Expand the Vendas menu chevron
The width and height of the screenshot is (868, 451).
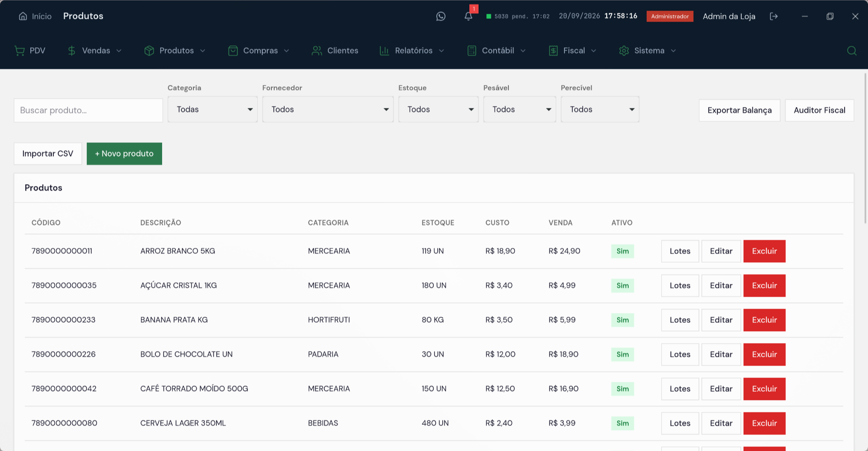pyautogui.click(x=119, y=51)
